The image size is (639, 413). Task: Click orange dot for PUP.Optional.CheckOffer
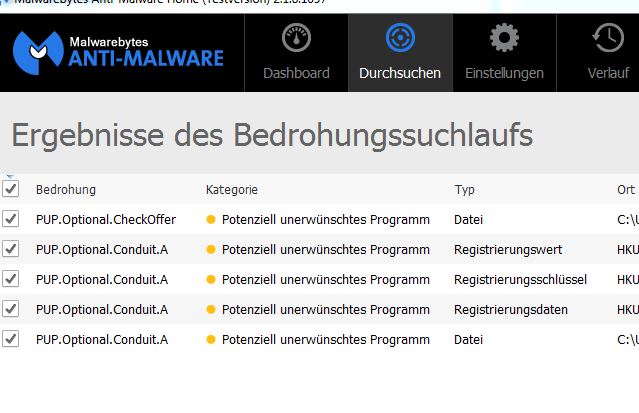point(211,219)
